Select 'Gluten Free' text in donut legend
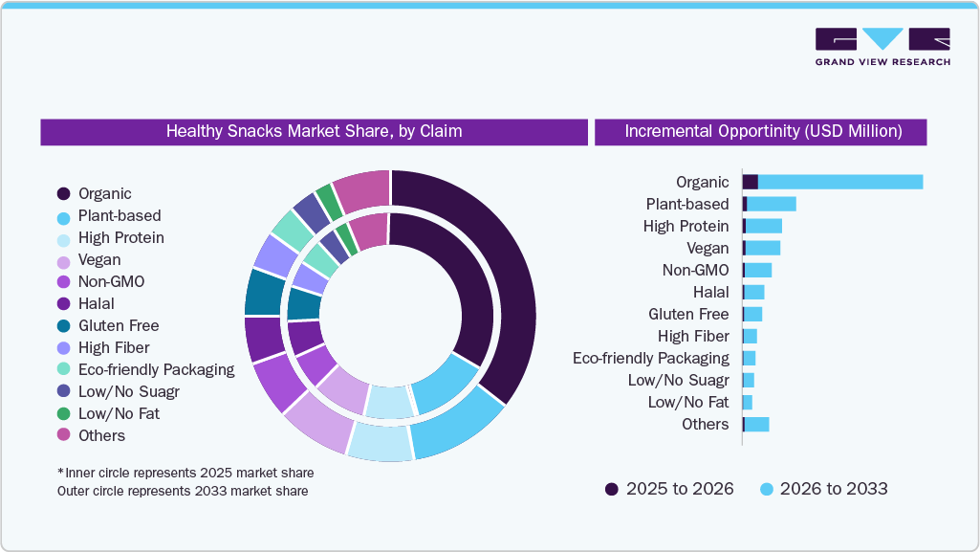The width and height of the screenshot is (980, 552). click(x=119, y=325)
